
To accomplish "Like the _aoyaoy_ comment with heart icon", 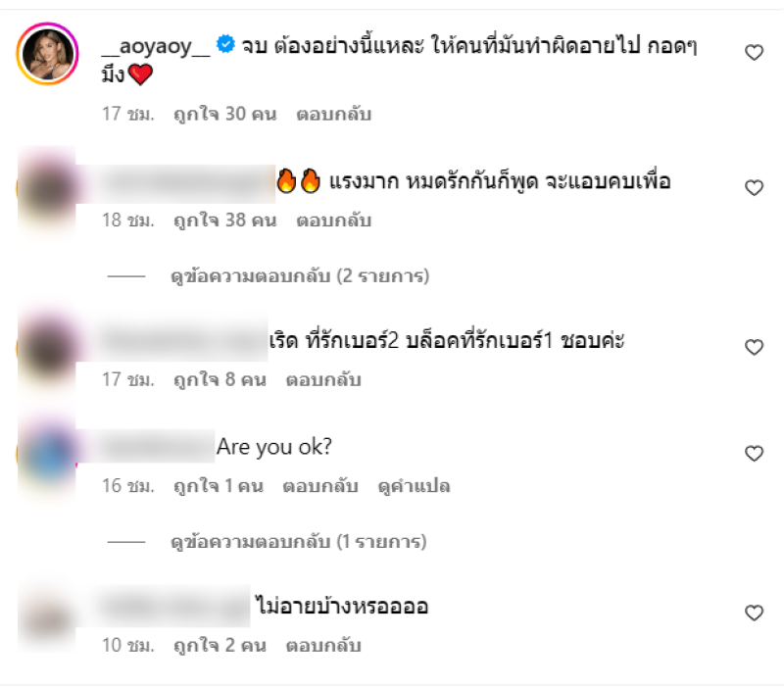I will 754,52.
